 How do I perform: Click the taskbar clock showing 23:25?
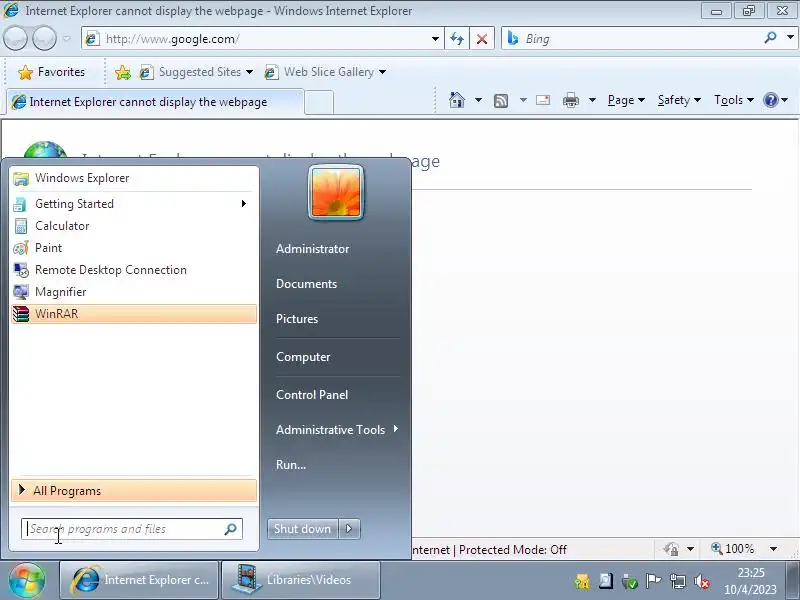point(751,581)
